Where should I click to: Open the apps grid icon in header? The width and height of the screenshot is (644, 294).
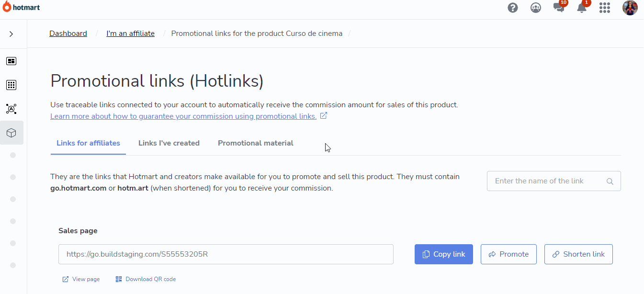tap(605, 8)
